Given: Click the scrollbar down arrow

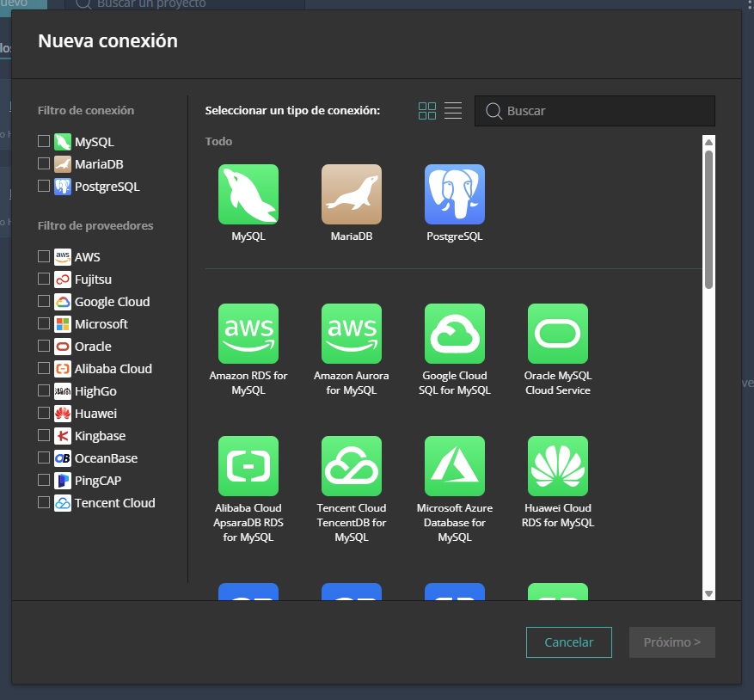Looking at the screenshot, I should pyautogui.click(x=708, y=593).
